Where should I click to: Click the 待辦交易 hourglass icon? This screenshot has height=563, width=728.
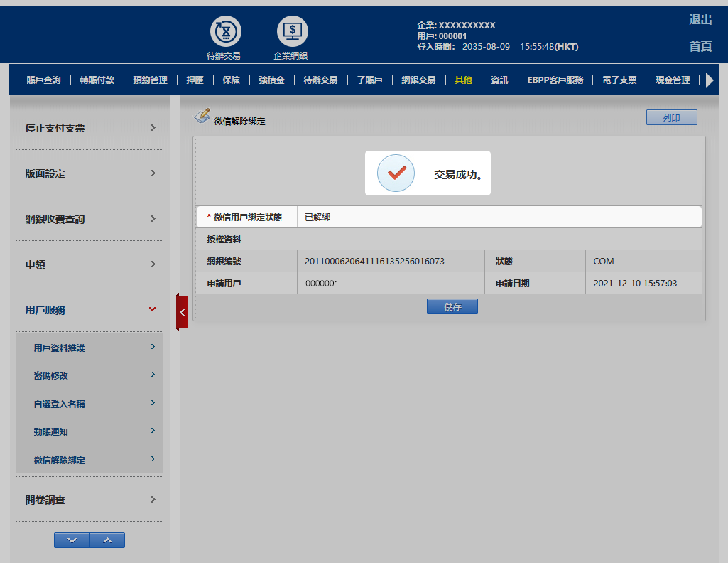(x=225, y=32)
